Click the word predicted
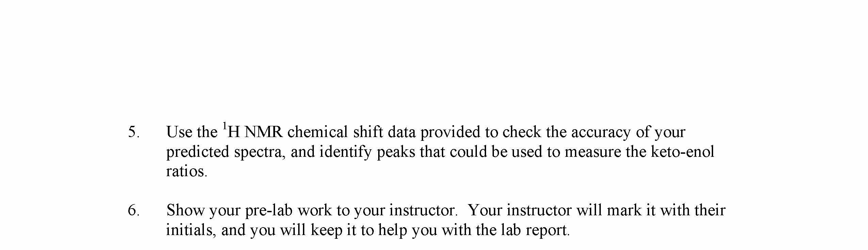Screen dimensions: 868x250 click(198, 152)
